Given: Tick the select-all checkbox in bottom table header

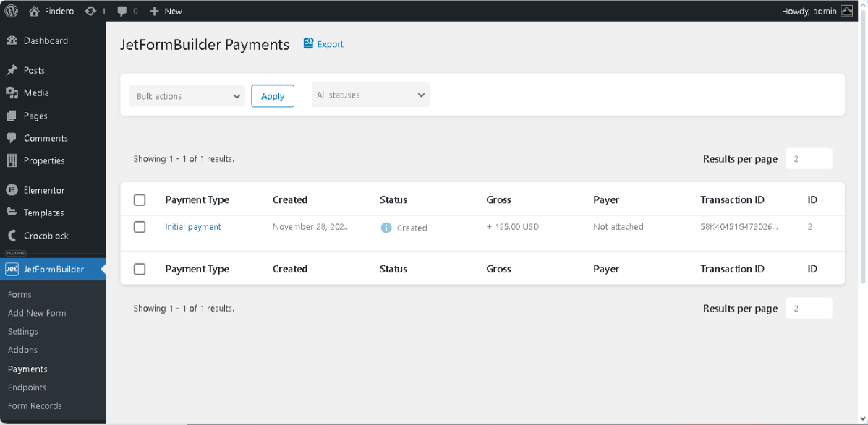Looking at the screenshot, I should click(140, 268).
